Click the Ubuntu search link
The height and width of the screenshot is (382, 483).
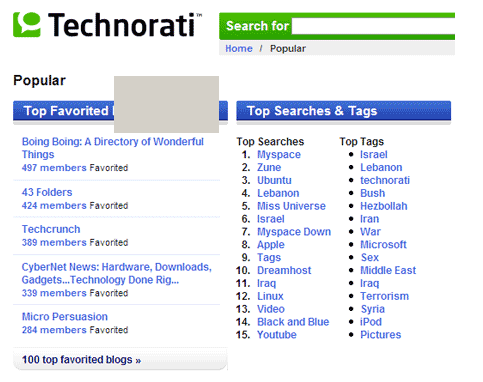coord(274,180)
